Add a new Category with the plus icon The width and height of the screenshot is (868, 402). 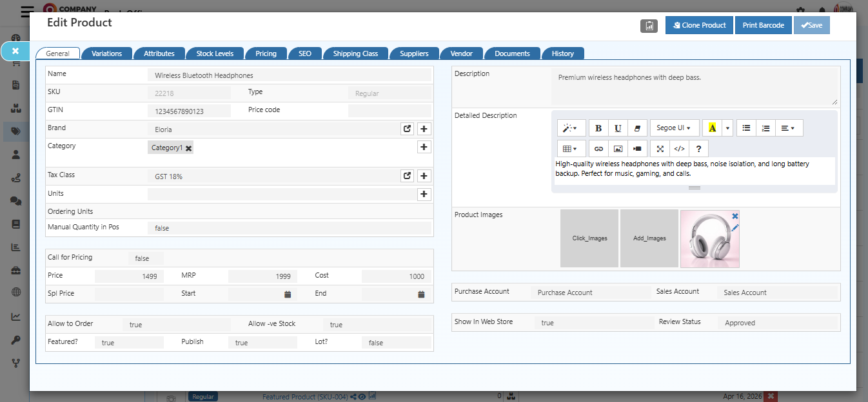[x=424, y=147]
